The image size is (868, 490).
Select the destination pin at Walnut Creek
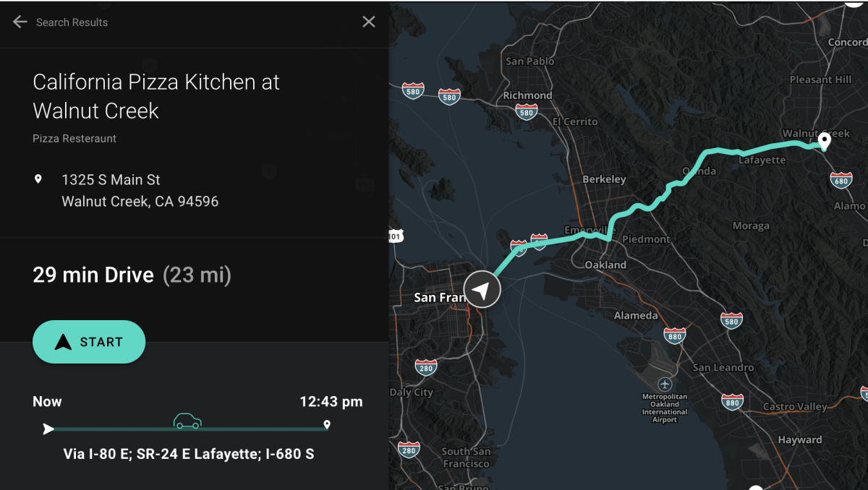(824, 140)
